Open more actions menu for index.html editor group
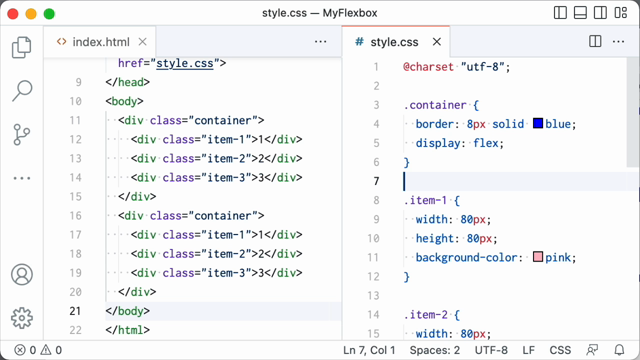The height and width of the screenshot is (360, 640). coord(320,42)
